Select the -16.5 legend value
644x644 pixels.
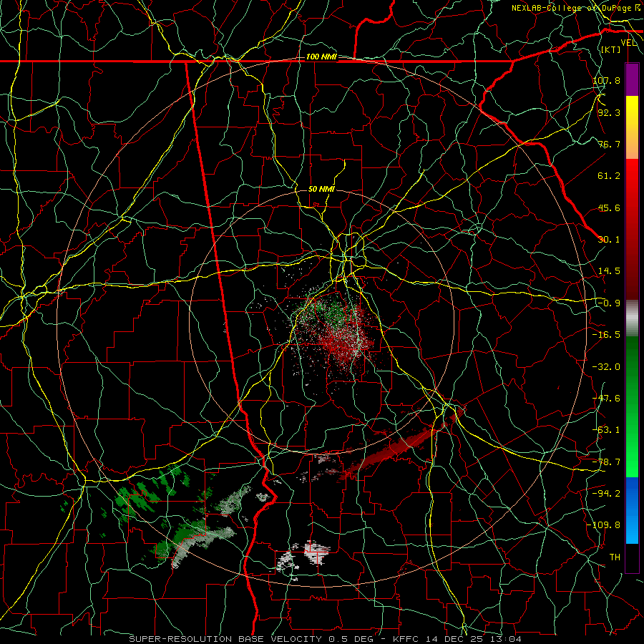click(x=606, y=335)
